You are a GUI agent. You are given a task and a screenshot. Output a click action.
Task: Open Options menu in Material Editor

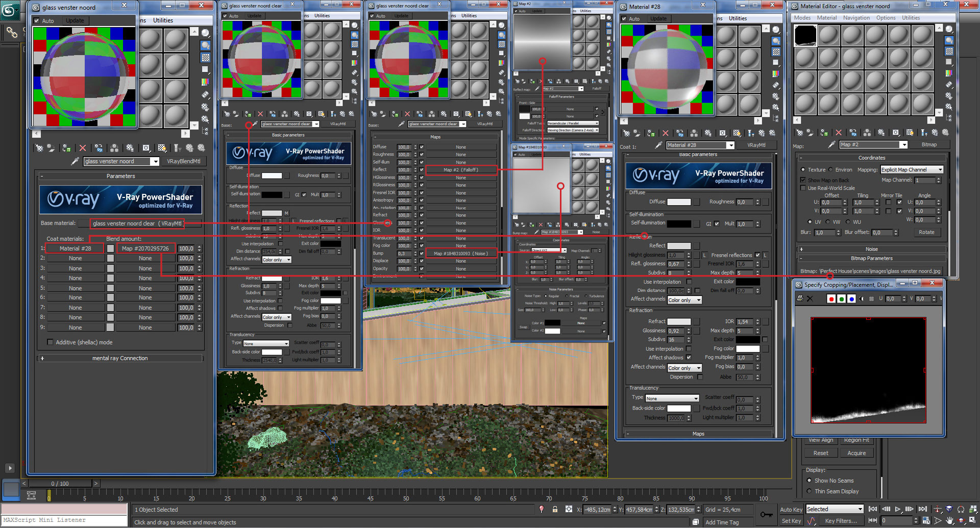click(886, 18)
